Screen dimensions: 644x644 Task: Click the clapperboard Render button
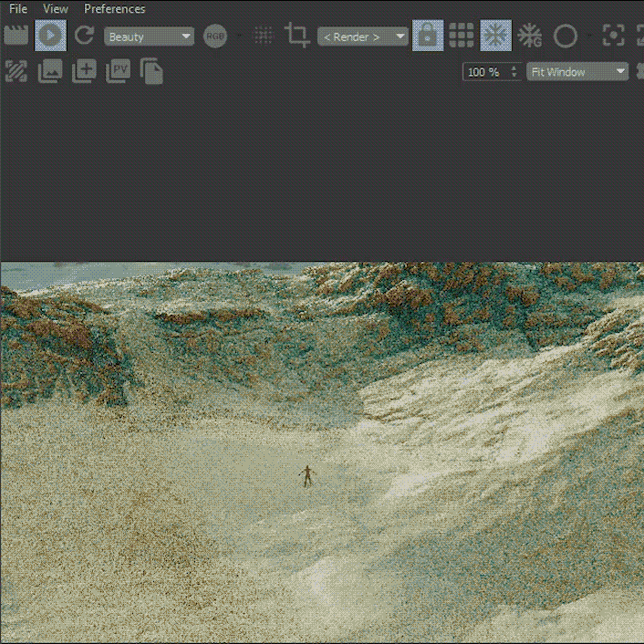coord(16,36)
